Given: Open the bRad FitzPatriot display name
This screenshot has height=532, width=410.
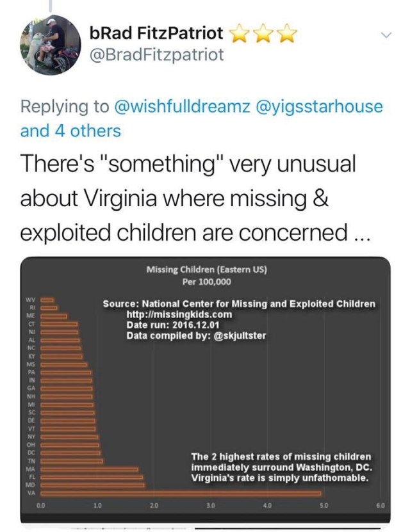Looking at the screenshot, I should (x=157, y=33).
